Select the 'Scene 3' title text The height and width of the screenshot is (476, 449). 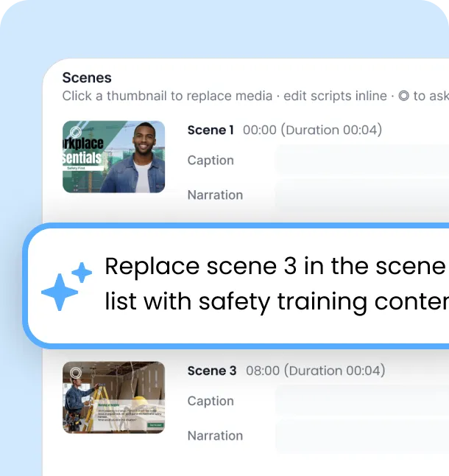[212, 371]
